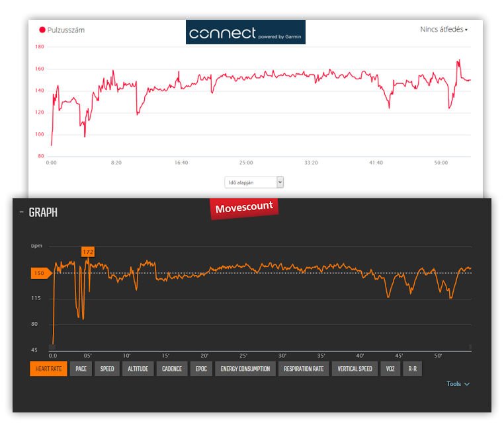Click the 50:00 time axis label

[x=441, y=163]
